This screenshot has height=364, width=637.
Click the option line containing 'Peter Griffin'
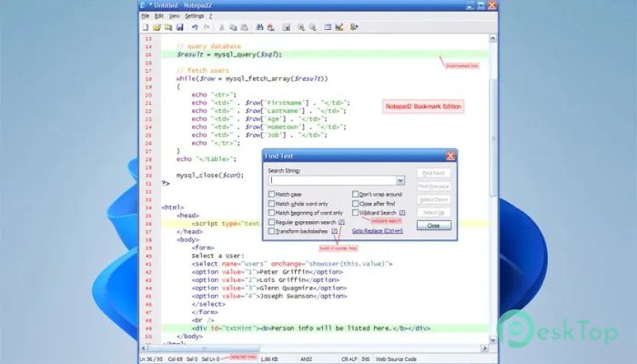click(x=268, y=272)
